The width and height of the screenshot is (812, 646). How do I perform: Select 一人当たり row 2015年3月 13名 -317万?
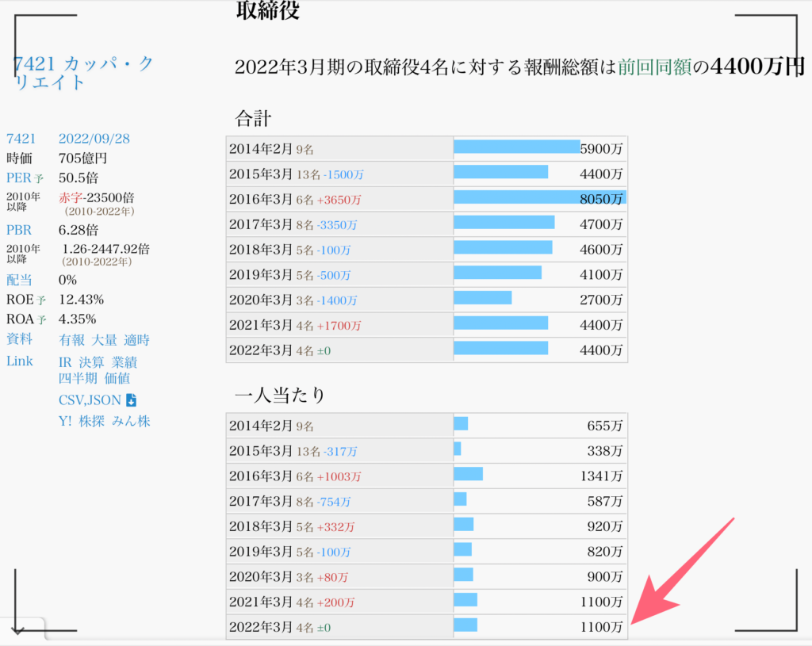pos(427,451)
